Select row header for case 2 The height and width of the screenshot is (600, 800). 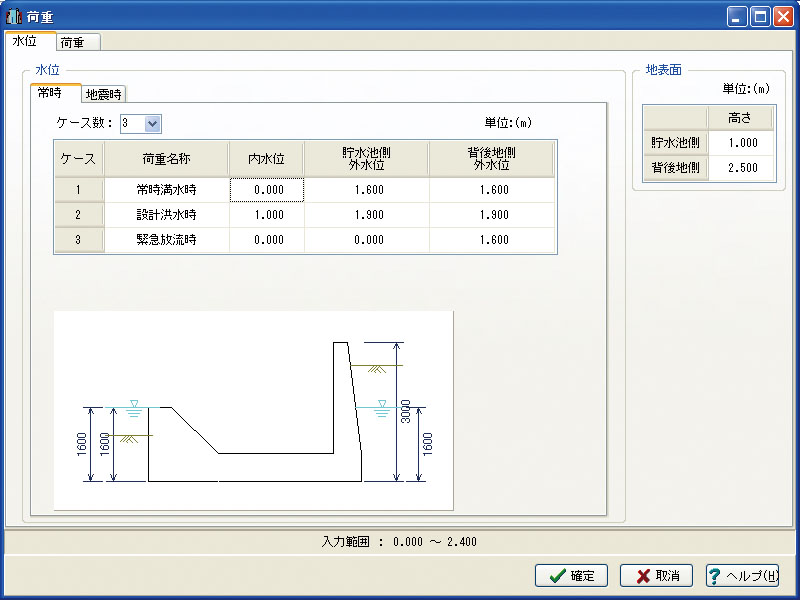point(79,215)
